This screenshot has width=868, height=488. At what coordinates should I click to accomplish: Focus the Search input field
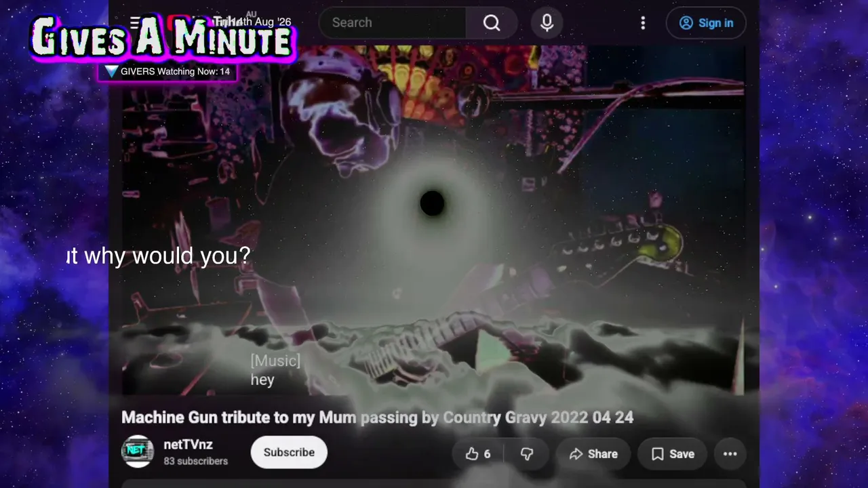pos(393,23)
